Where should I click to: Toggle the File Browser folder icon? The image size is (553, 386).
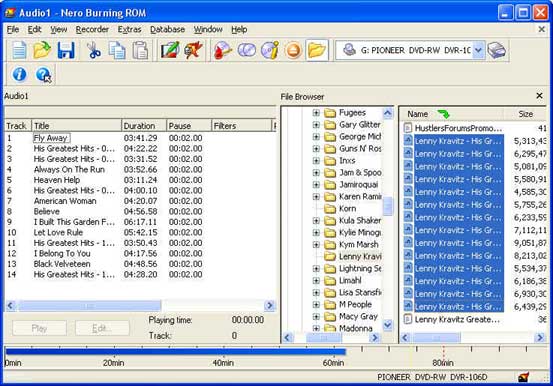pyautogui.click(x=317, y=50)
